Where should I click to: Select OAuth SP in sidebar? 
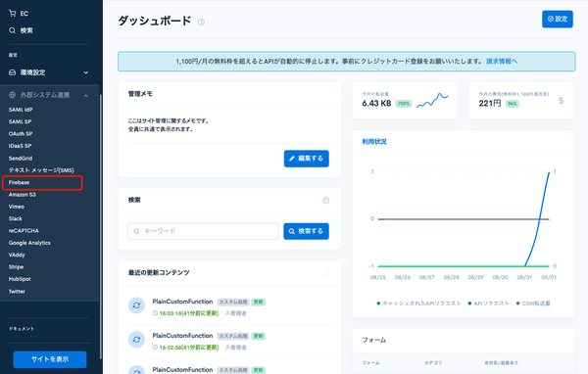pyautogui.click(x=21, y=134)
